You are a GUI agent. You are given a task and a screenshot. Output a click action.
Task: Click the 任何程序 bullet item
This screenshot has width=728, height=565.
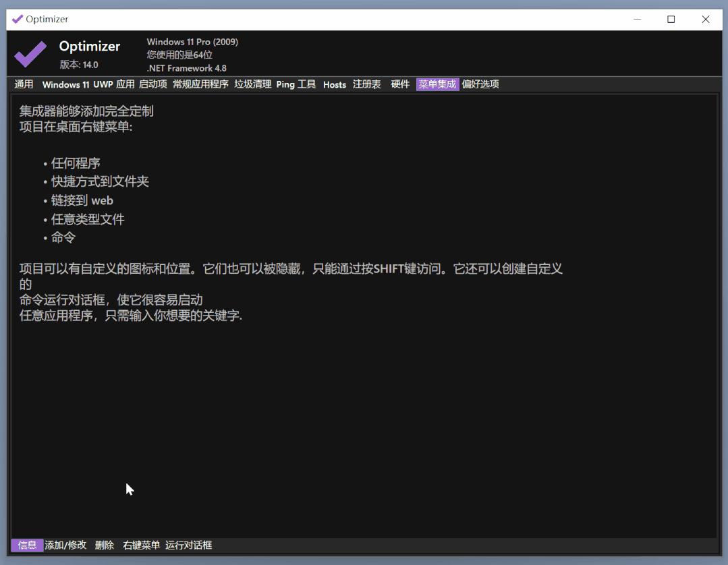coord(76,163)
